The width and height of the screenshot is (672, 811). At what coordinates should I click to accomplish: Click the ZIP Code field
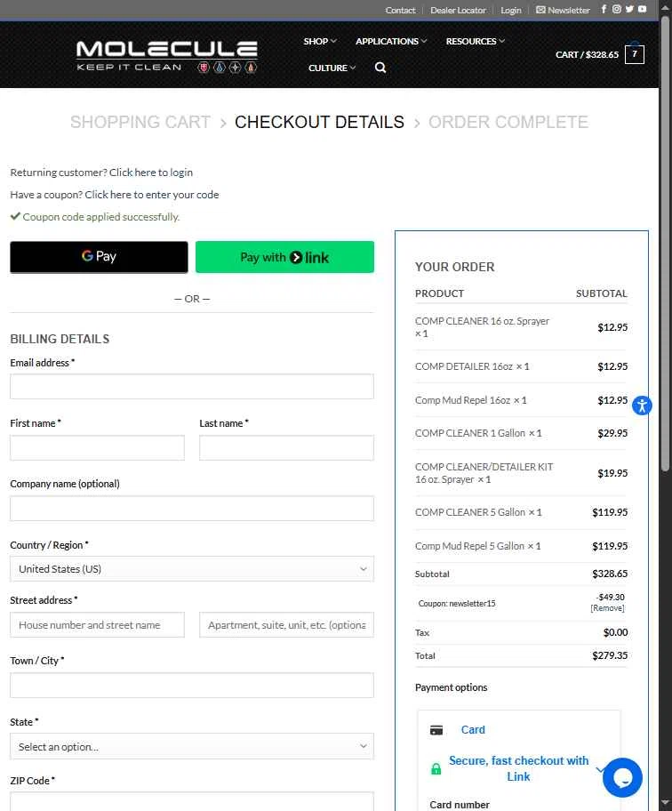tap(192, 801)
